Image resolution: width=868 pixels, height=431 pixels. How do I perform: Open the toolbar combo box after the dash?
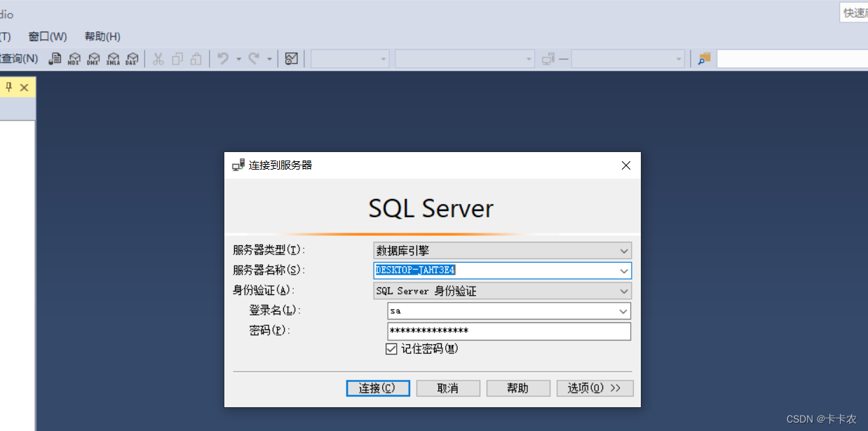(628, 59)
